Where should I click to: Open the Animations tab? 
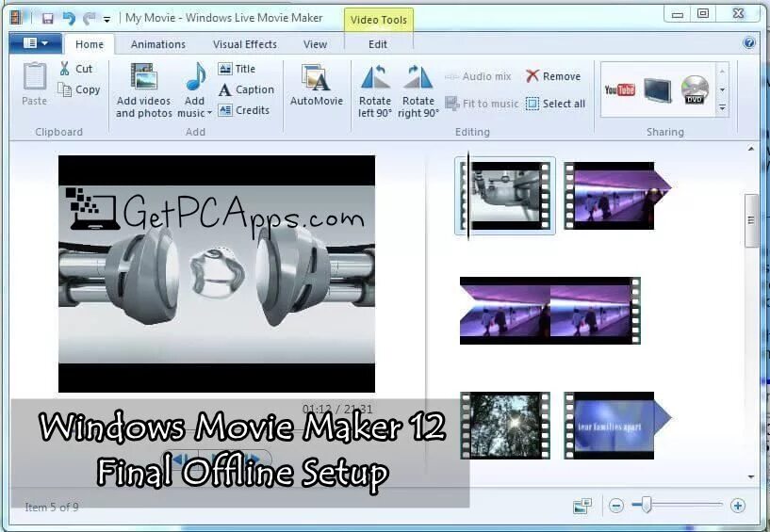click(x=158, y=44)
